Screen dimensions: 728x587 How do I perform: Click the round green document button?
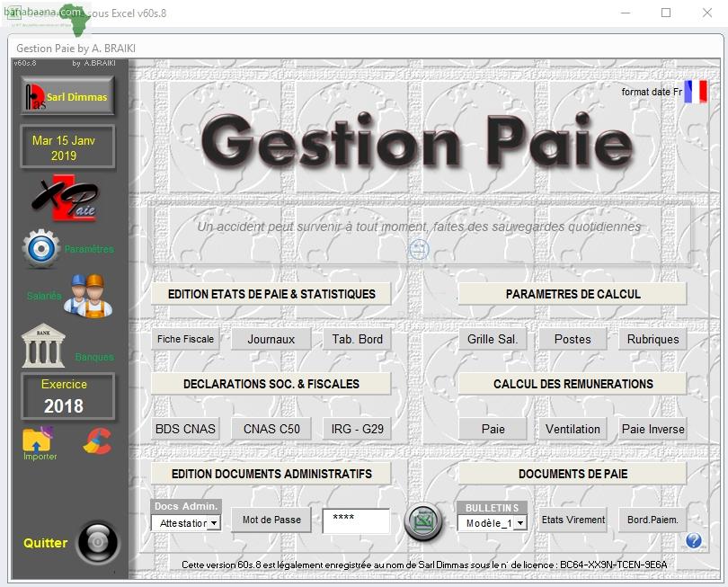click(423, 521)
